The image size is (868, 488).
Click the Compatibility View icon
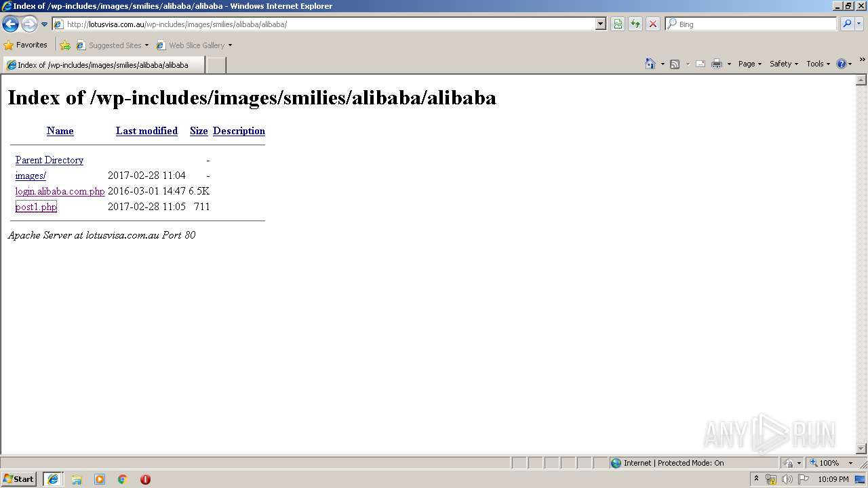(618, 24)
